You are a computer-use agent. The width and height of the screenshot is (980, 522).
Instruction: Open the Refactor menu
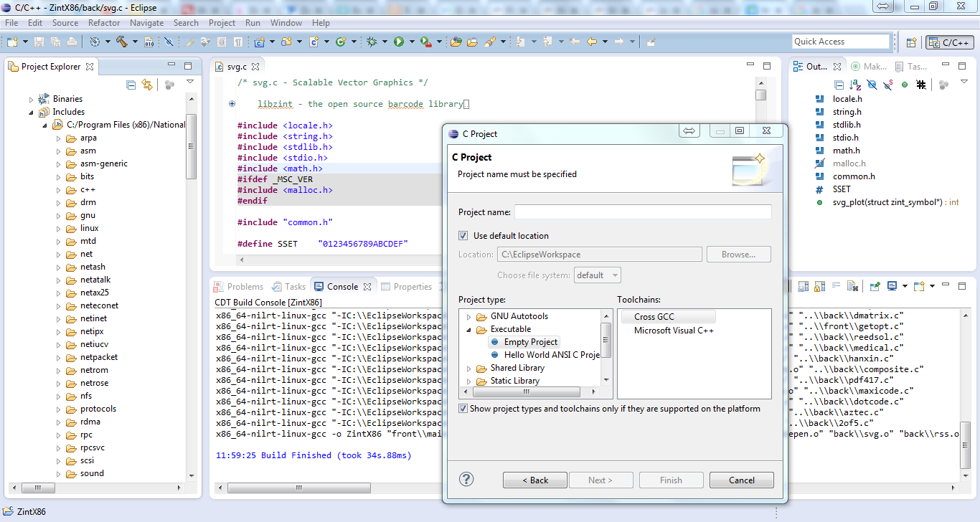coord(104,23)
